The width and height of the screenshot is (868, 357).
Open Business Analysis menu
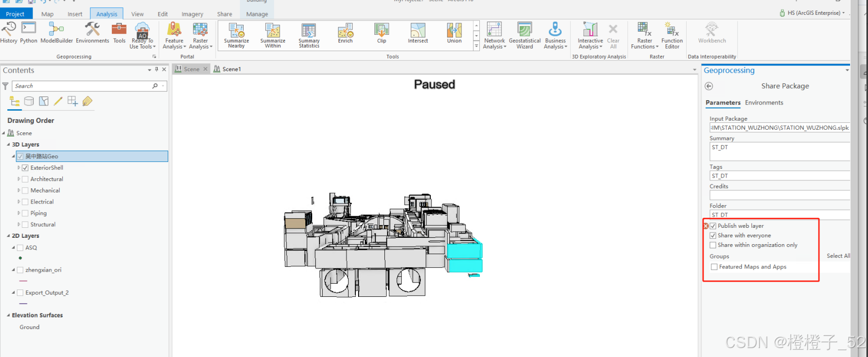pos(555,35)
